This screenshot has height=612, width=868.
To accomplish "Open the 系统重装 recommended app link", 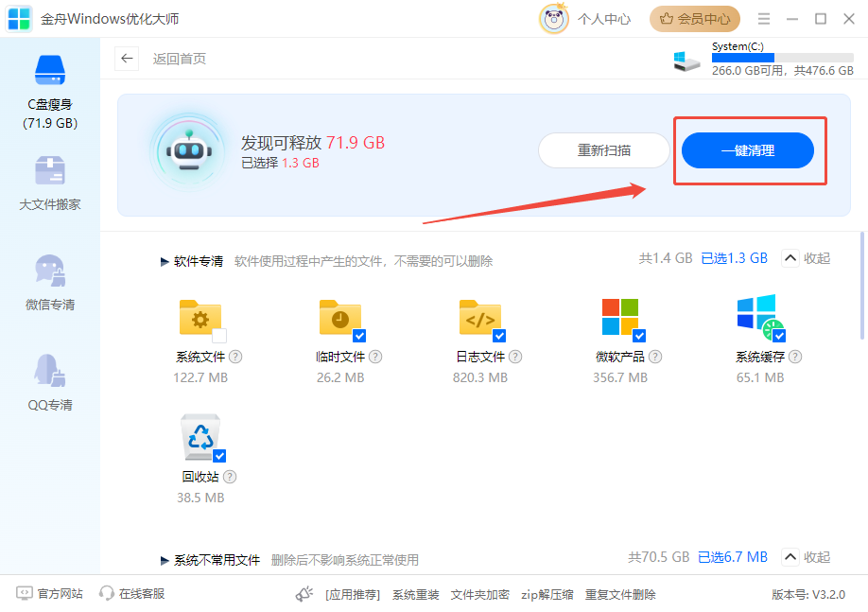I will click(x=416, y=595).
